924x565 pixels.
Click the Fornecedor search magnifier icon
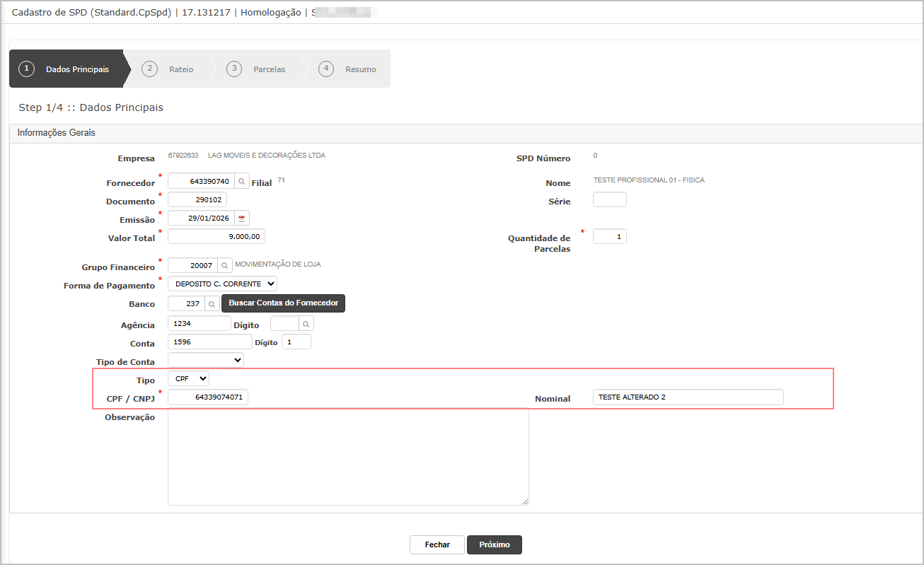[x=241, y=182]
